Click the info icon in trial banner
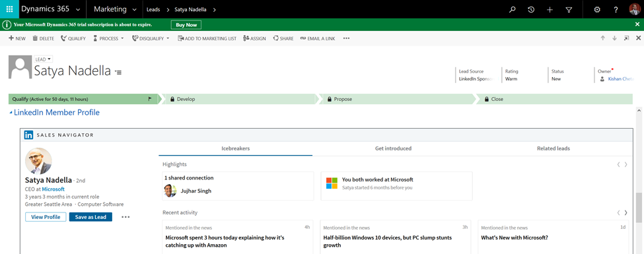This screenshot has width=644, height=254. pos(6,24)
